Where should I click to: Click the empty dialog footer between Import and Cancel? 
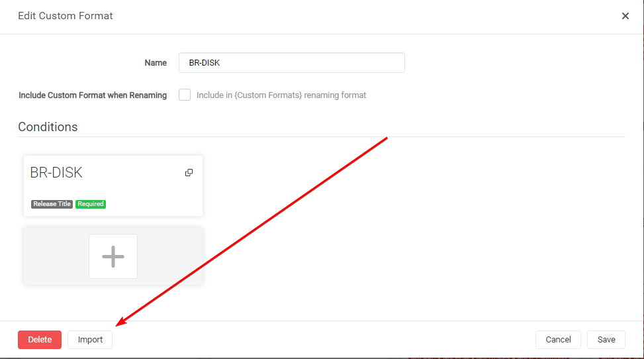coord(324,340)
